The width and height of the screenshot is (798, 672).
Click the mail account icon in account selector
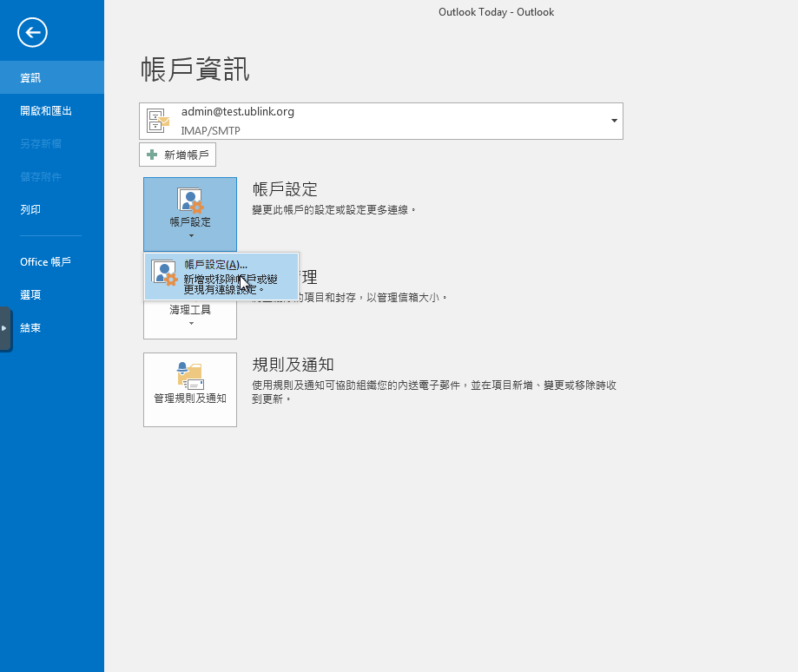[x=158, y=121]
